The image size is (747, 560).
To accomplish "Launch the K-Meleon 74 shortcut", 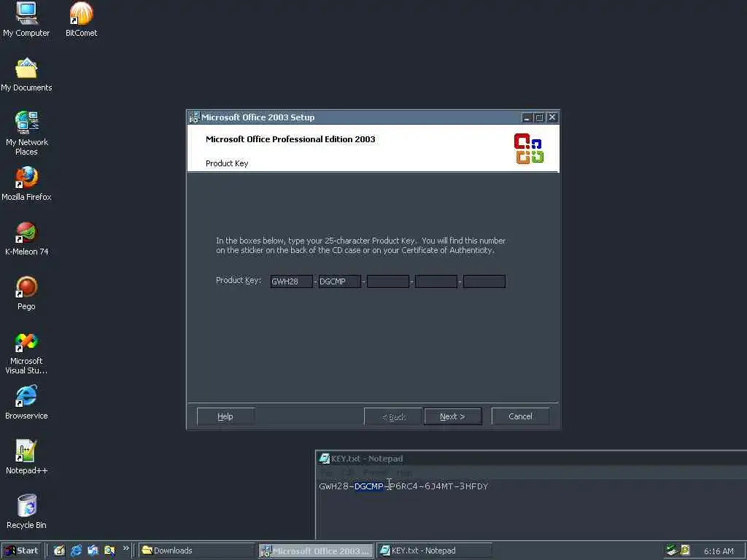I will (26, 238).
